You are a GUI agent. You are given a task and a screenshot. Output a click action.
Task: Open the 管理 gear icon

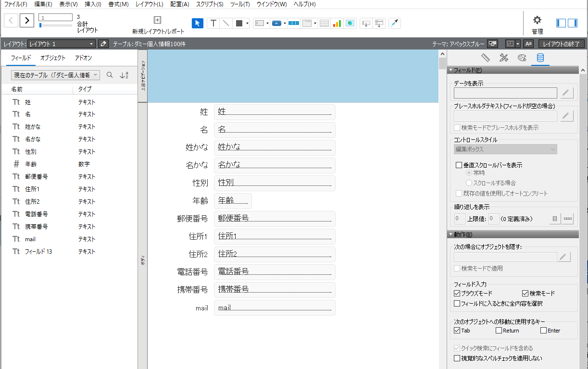538,20
